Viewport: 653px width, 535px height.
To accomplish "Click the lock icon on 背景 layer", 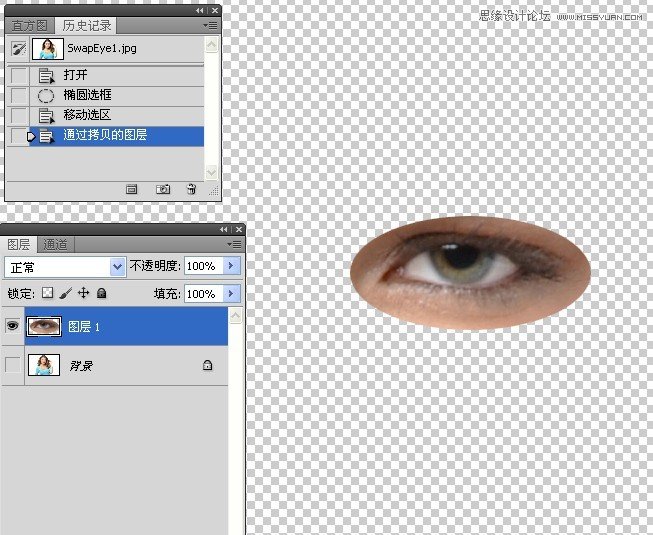I will click(207, 366).
